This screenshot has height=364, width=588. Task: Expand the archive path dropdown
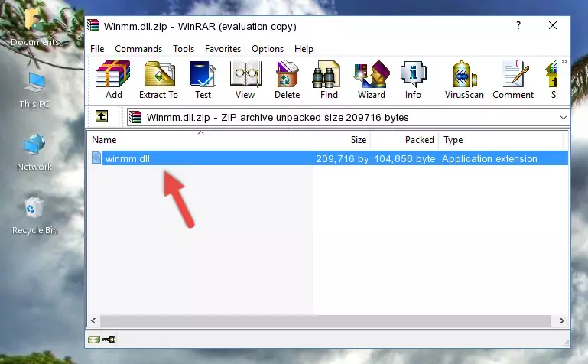[563, 117]
